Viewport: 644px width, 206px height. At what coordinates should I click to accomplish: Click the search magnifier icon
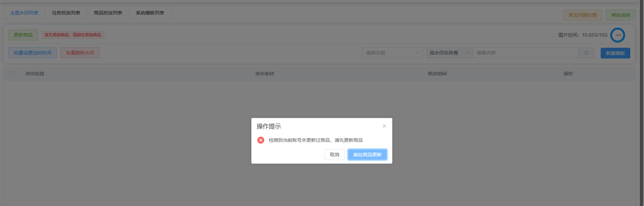tap(586, 53)
